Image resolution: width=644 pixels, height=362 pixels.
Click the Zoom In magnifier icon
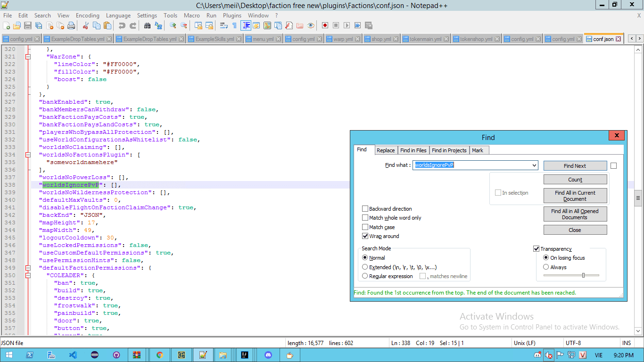pyautogui.click(x=173, y=25)
